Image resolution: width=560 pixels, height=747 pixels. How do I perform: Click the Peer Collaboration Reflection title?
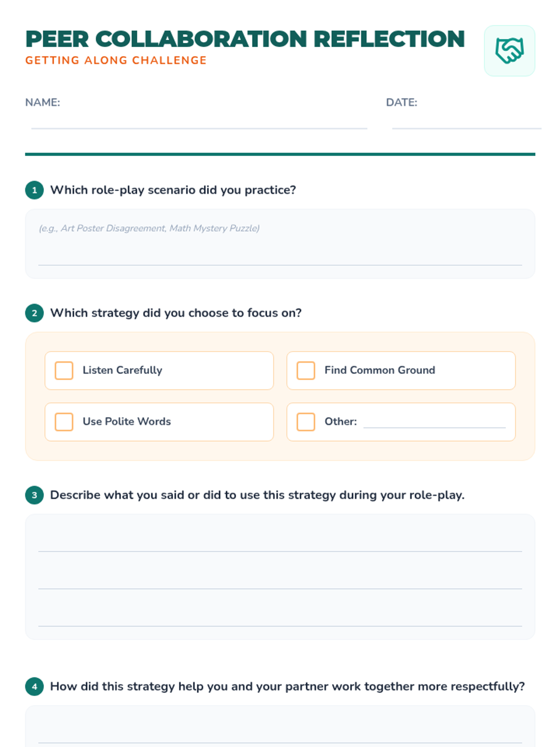(x=245, y=39)
